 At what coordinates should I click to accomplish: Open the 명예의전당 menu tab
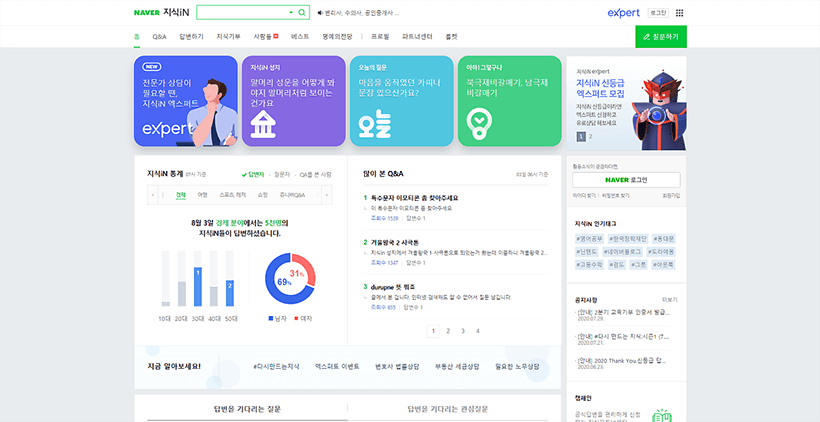click(337, 37)
